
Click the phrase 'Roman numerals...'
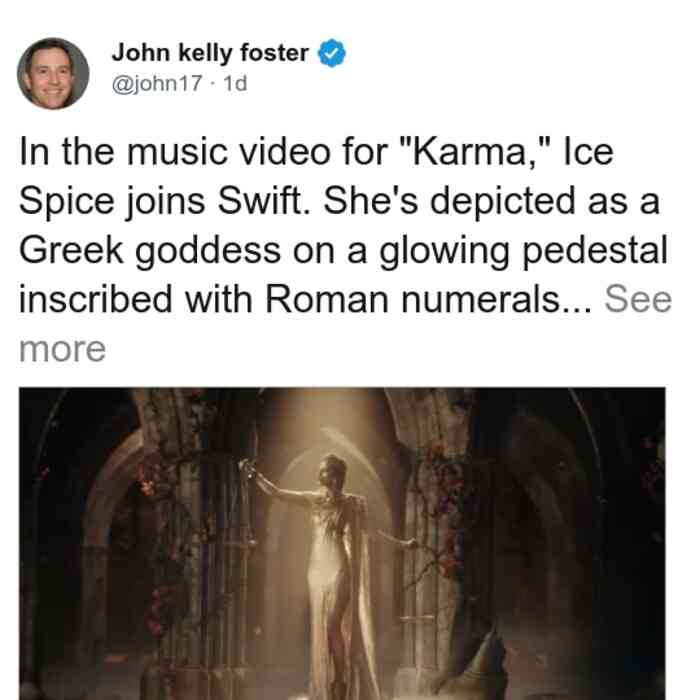(x=429, y=299)
